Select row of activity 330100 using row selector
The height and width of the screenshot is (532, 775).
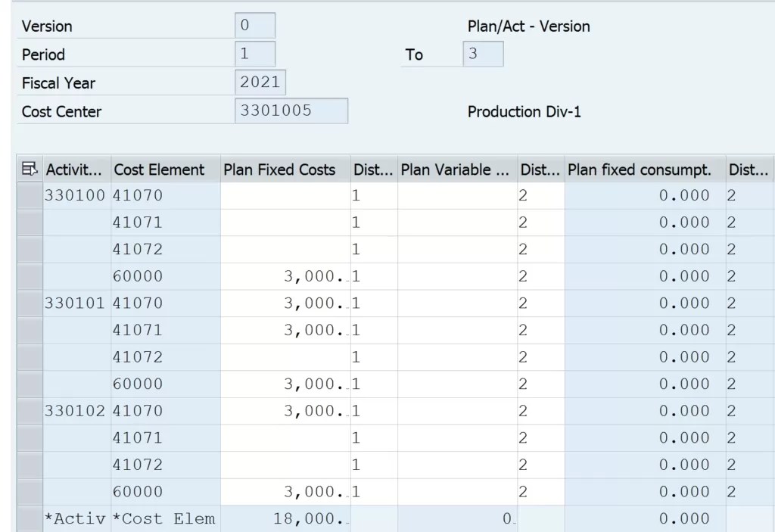click(x=30, y=196)
